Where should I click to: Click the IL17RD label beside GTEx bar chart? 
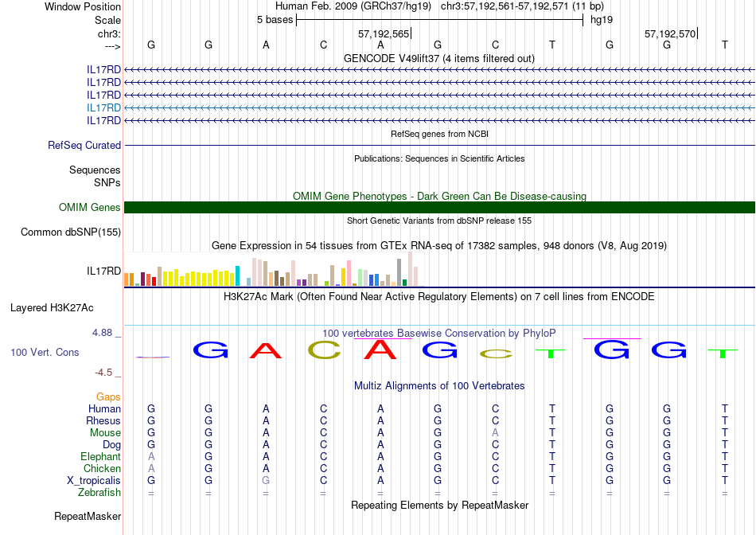(103, 271)
